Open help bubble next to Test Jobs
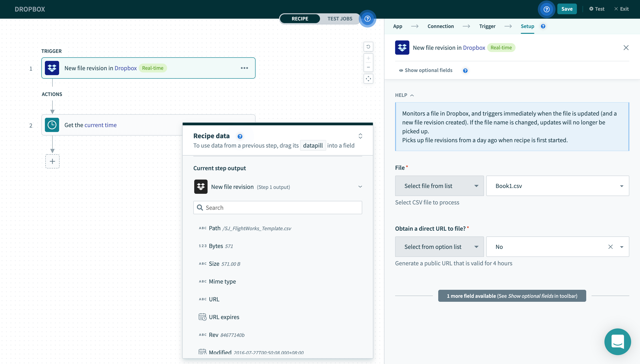640x364 pixels. [367, 18]
